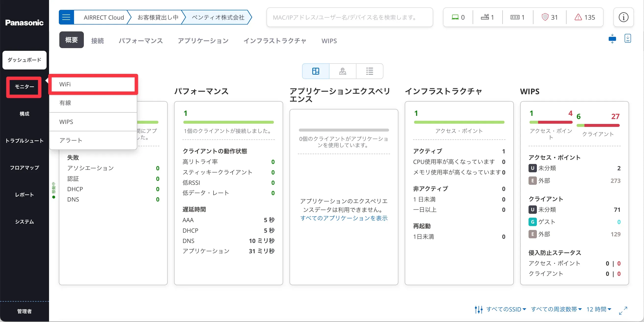This screenshot has width=644, height=322.
Task: Click the download PDF icon
Action: [628, 39]
